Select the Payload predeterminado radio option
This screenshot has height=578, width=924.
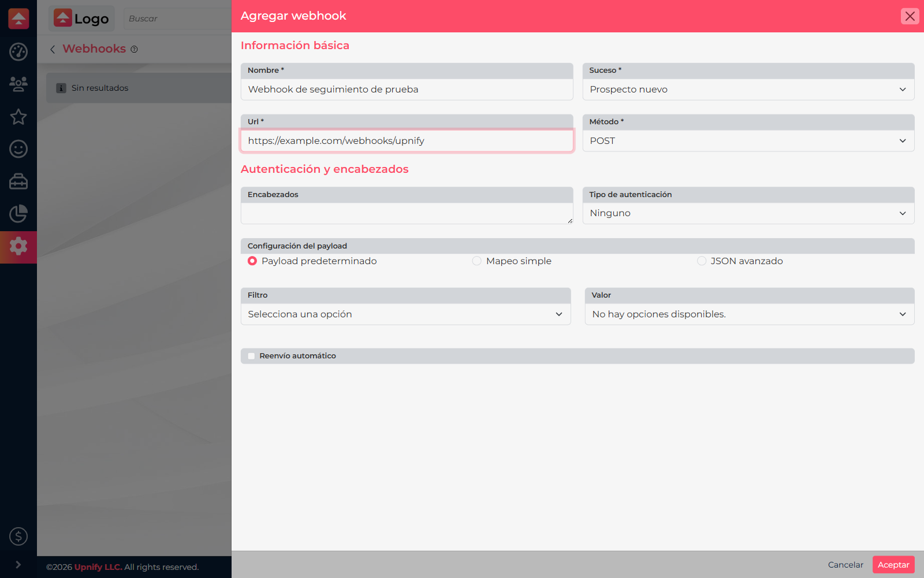(x=252, y=261)
